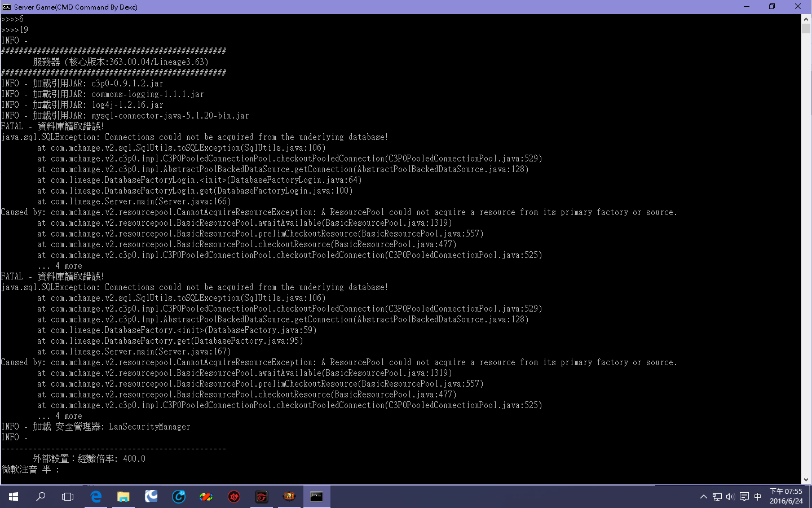Screen dimensions: 812x508
Task: Click the 'commons-logging-1.1.1.jar' log line
Action: 103,94
